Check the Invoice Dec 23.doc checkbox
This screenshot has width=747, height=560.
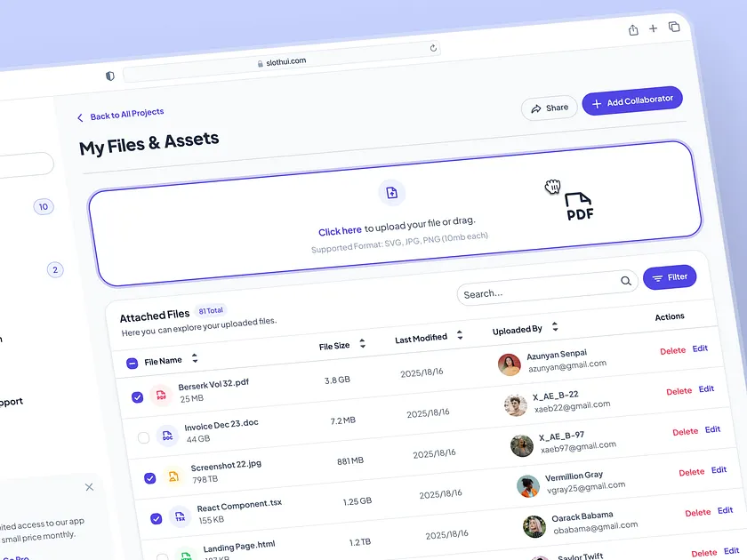pos(142,436)
